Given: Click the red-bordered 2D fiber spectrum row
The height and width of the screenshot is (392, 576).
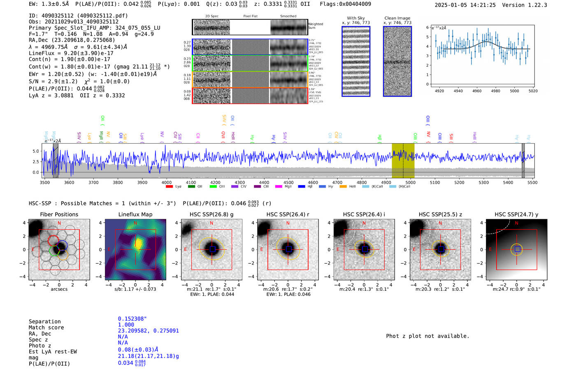Looking at the screenshot, I should [x=250, y=95].
